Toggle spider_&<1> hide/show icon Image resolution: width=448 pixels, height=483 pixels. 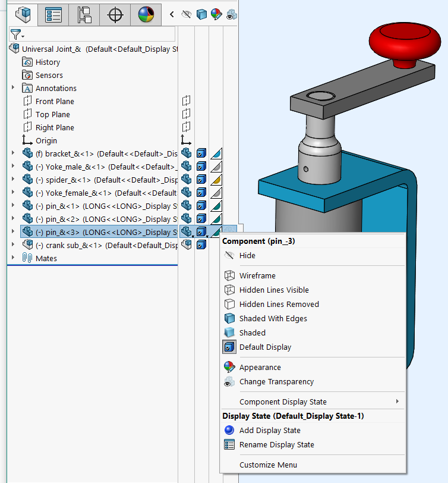tap(186, 179)
